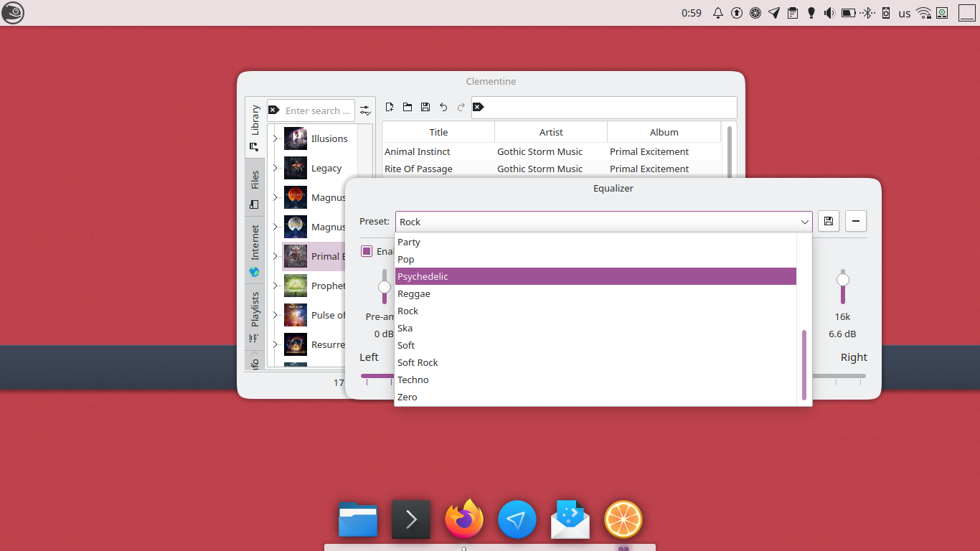Image resolution: width=980 pixels, height=551 pixels.
Task: Click the undo arrow in playlist toolbar
Action: [443, 107]
